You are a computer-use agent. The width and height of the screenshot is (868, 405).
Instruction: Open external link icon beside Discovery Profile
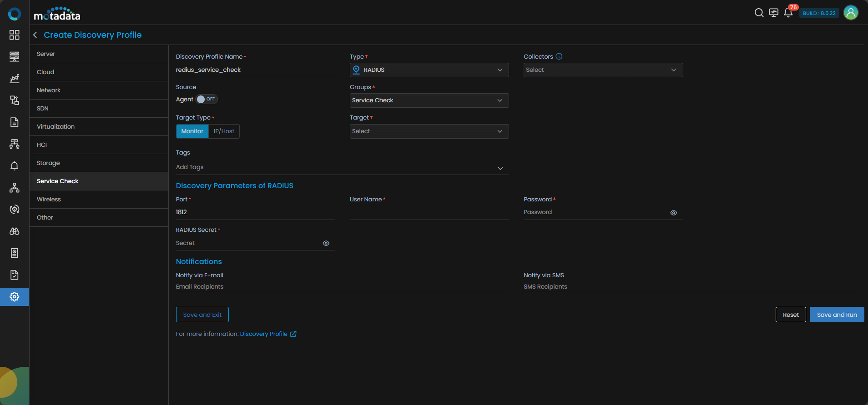coord(293,334)
